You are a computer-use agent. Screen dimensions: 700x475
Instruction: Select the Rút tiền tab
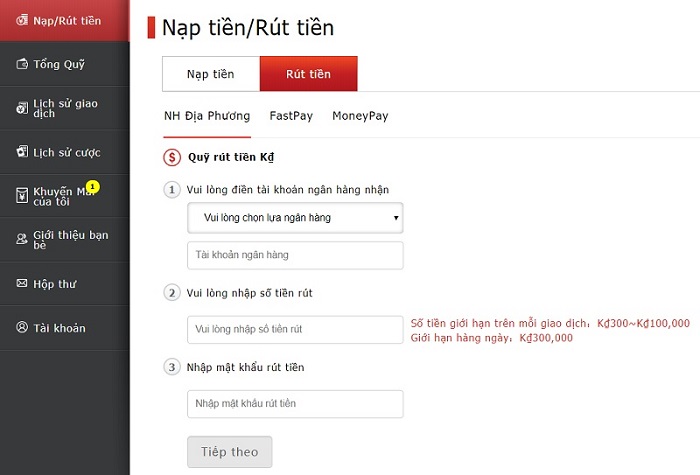pyautogui.click(x=308, y=74)
